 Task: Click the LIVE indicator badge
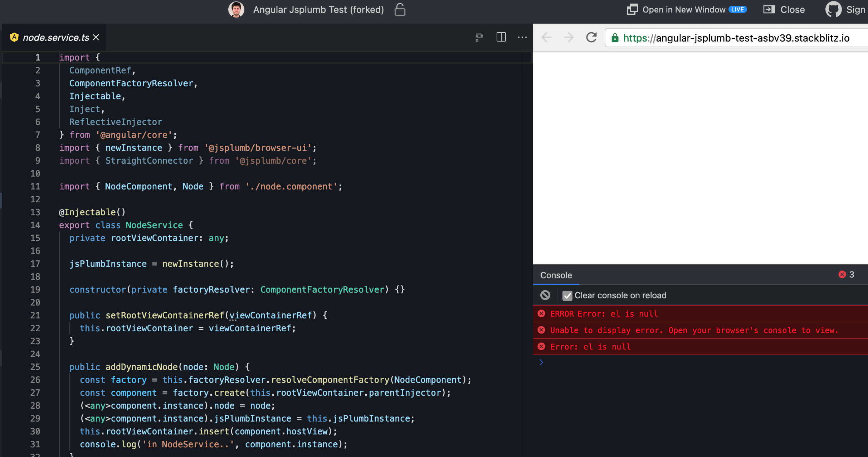[738, 9]
